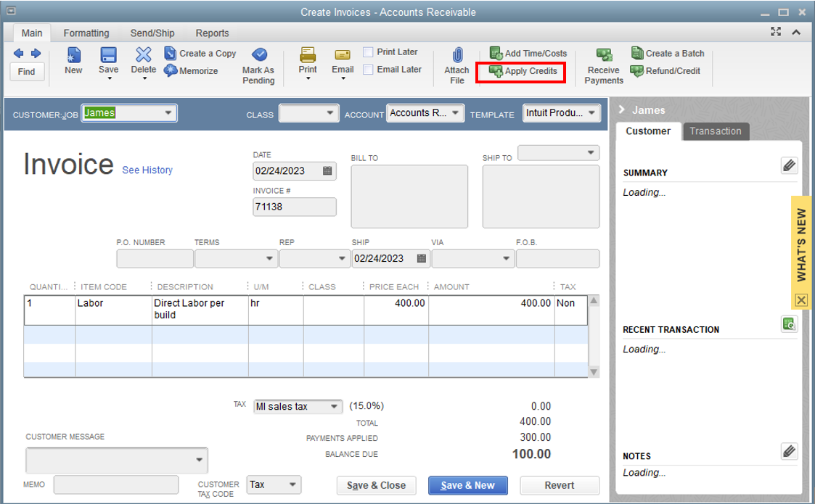Enable the Print Later checkbox
Viewport: 815px width, 504px height.
click(x=369, y=51)
